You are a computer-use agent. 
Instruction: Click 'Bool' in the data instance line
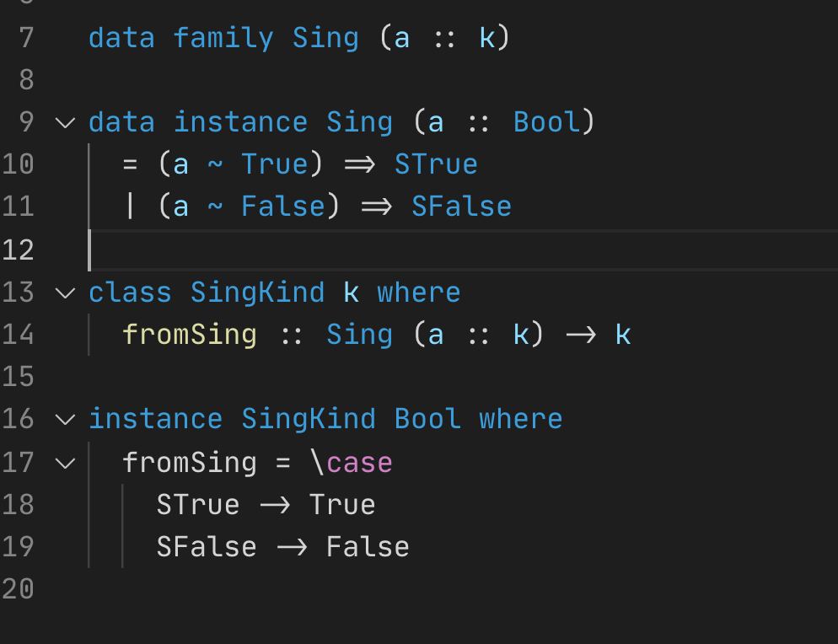pyautogui.click(x=546, y=122)
